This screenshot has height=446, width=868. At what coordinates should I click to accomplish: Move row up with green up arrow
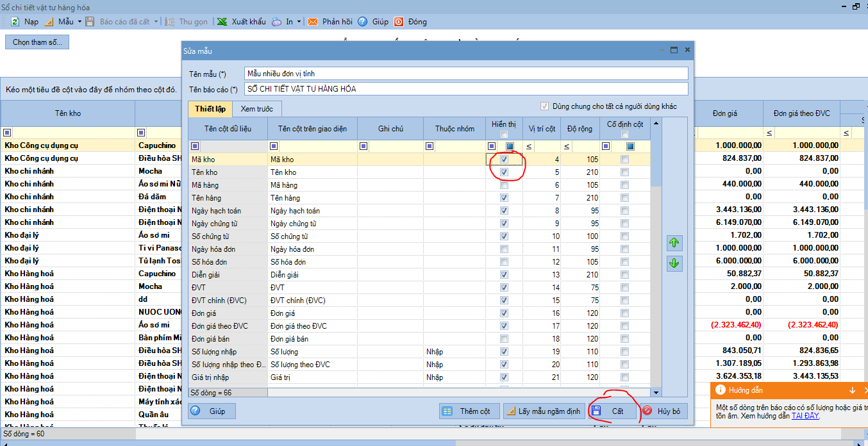[x=674, y=244]
